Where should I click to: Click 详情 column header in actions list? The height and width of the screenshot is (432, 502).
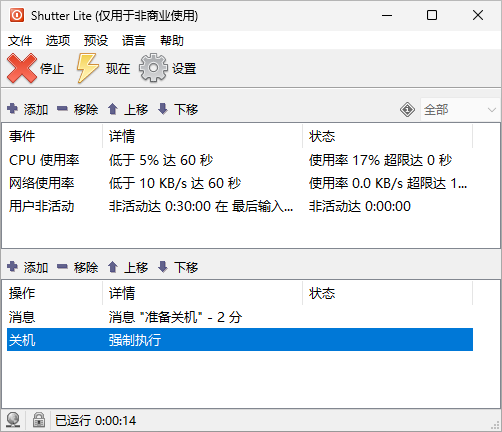202,293
